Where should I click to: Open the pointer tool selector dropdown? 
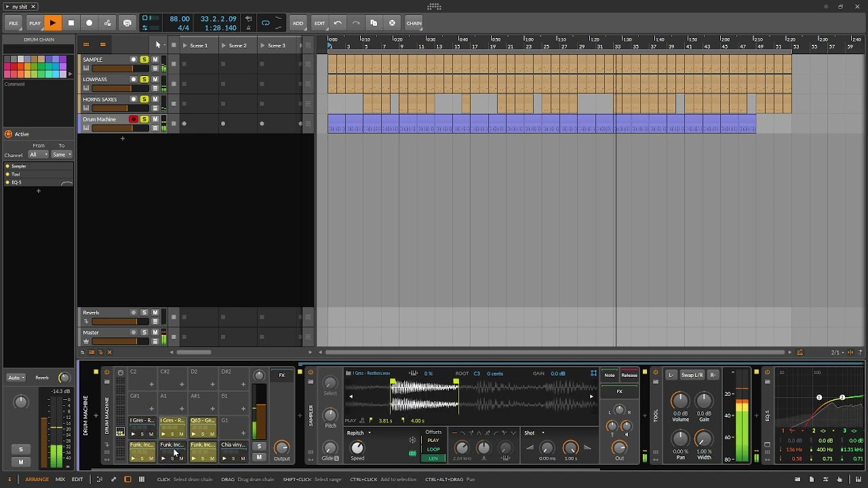click(158, 45)
